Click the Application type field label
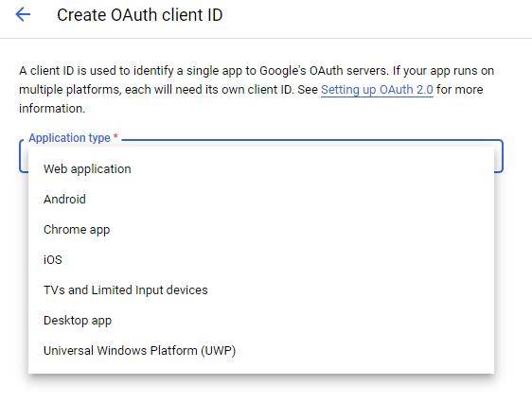 [x=69, y=137]
